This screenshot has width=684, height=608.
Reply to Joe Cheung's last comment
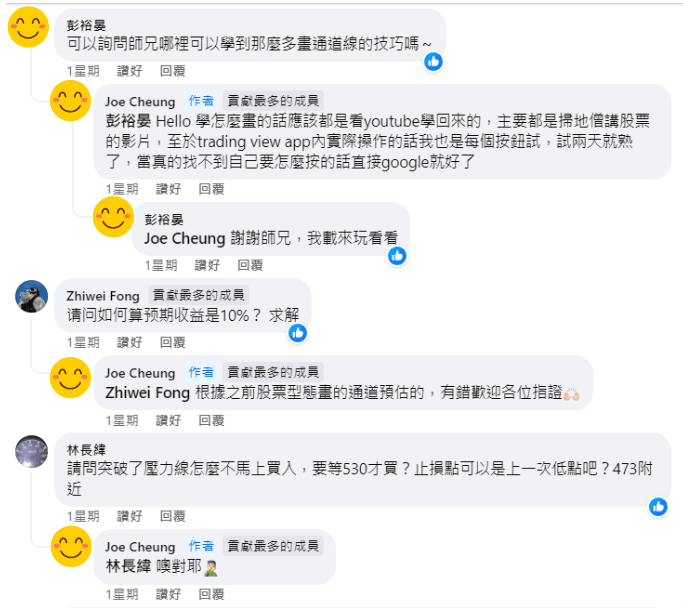coord(211,593)
